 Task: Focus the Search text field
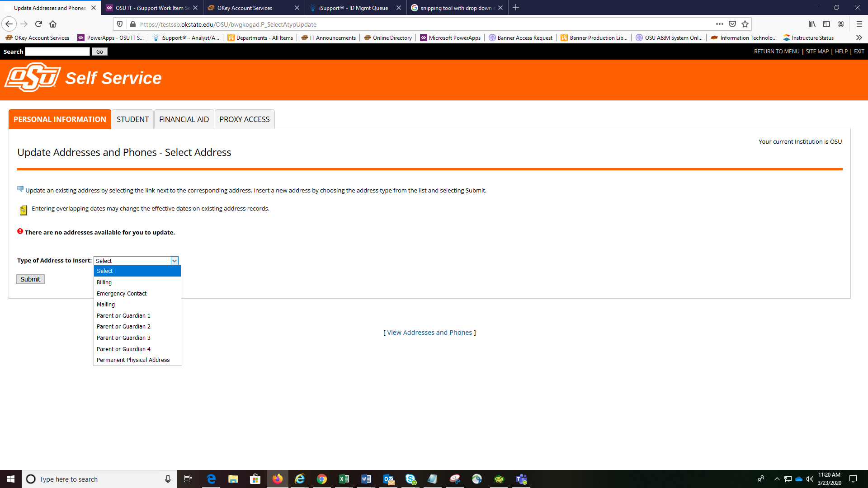point(57,52)
